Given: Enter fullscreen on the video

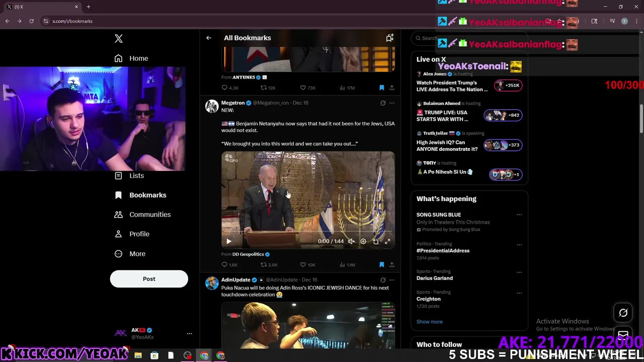Looking at the screenshot, I should click(x=387, y=241).
